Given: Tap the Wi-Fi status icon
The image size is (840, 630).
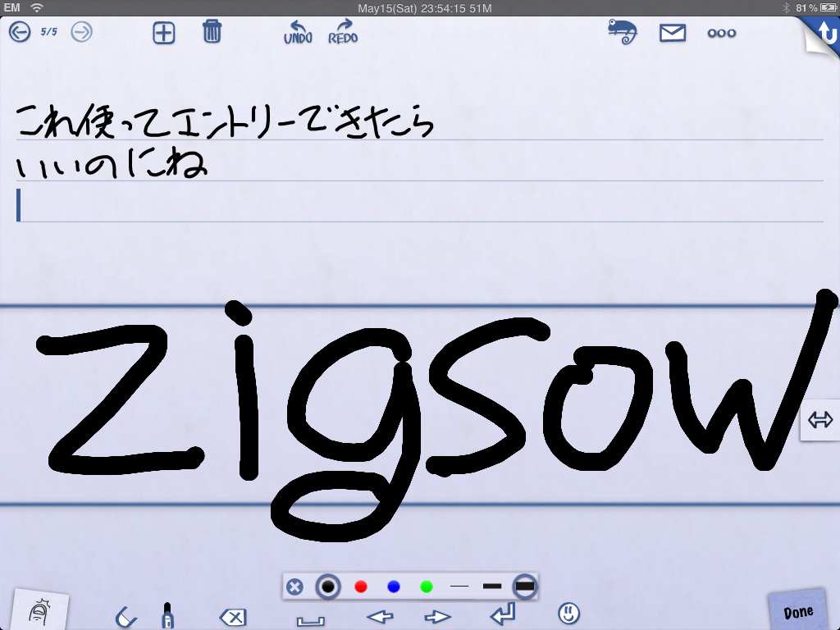Looking at the screenshot, I should click(36, 7).
